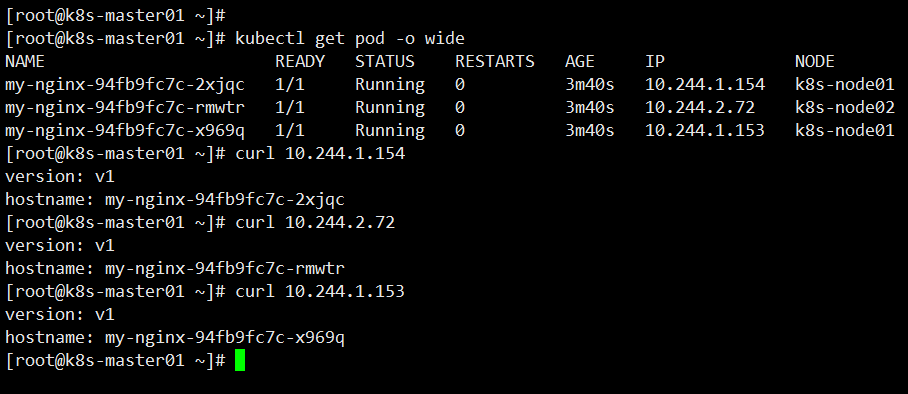
Task: Click IP 10.244.1.153 in the IP column
Action: click(x=705, y=131)
